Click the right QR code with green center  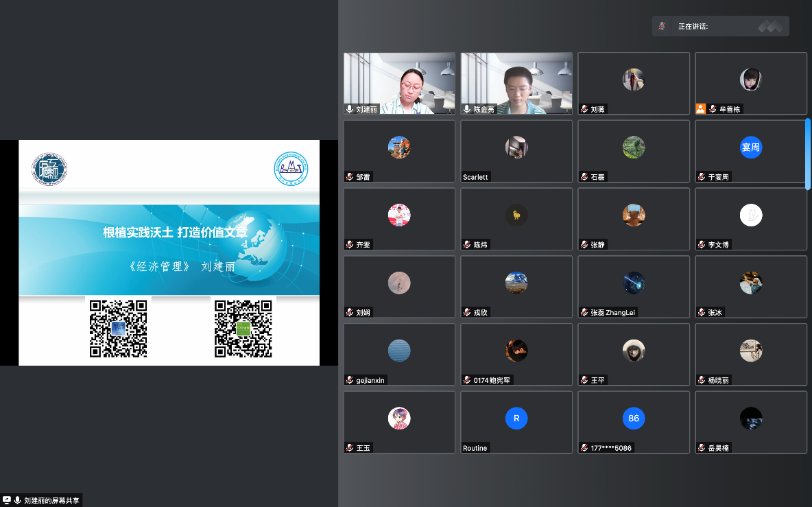243,328
